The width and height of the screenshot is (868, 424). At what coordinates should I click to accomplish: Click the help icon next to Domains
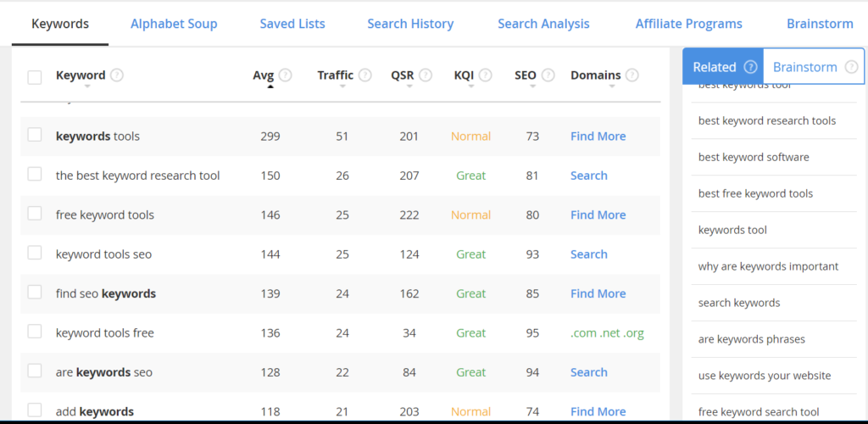(632, 75)
